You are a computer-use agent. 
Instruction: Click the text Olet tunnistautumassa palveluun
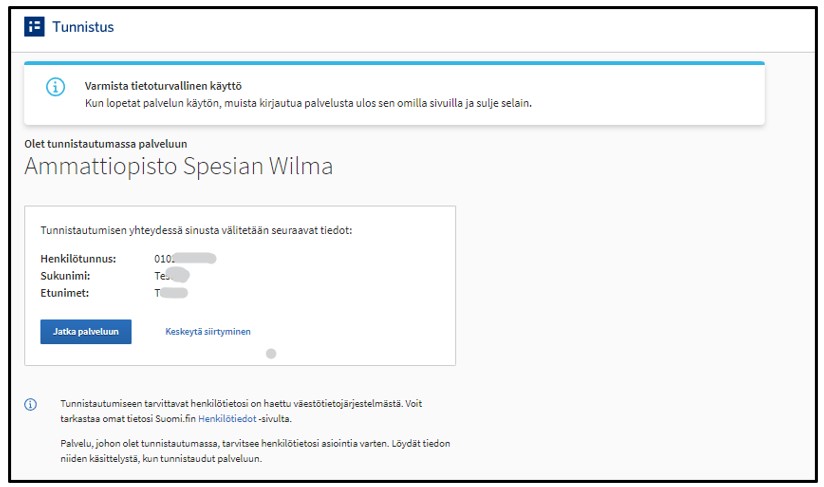point(106,144)
